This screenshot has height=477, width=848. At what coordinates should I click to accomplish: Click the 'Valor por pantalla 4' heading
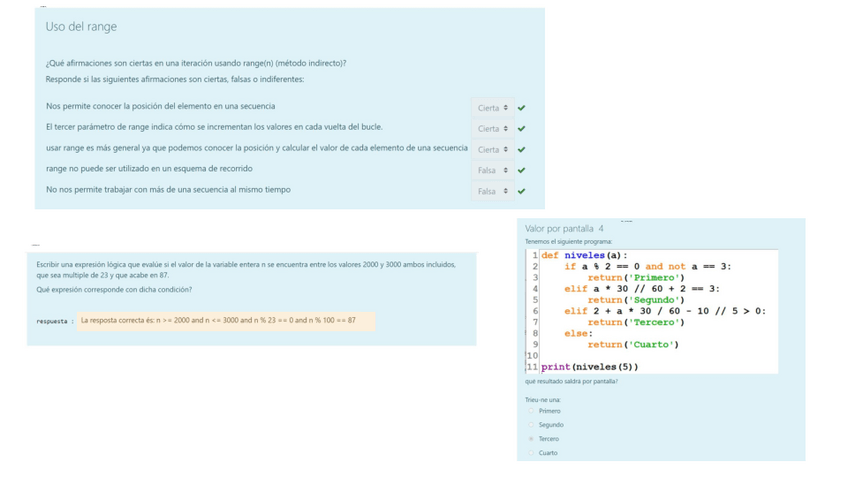(x=564, y=229)
